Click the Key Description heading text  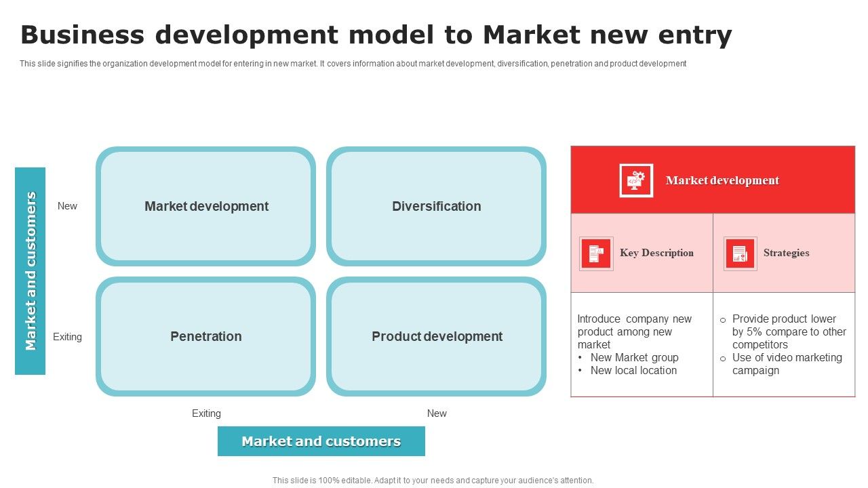tap(656, 253)
